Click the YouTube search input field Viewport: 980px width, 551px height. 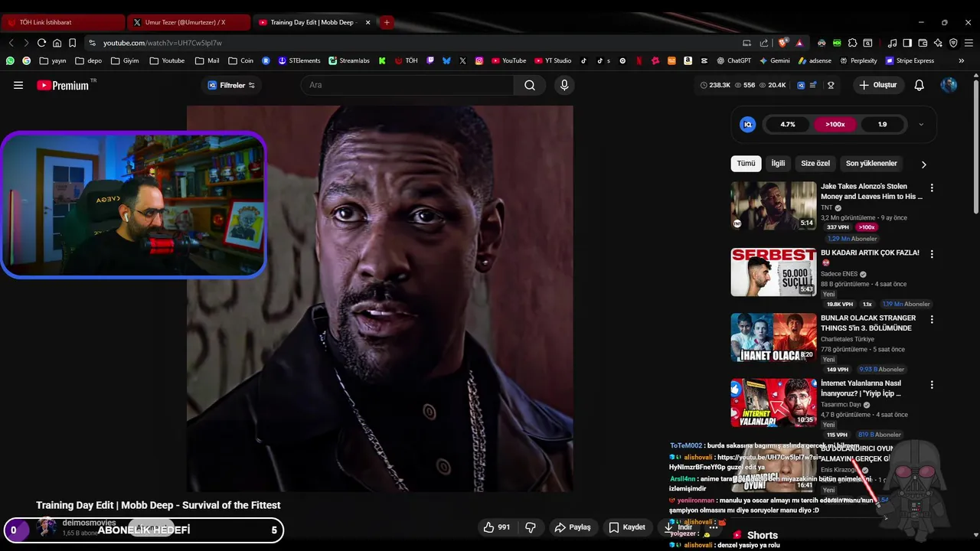[x=407, y=85]
